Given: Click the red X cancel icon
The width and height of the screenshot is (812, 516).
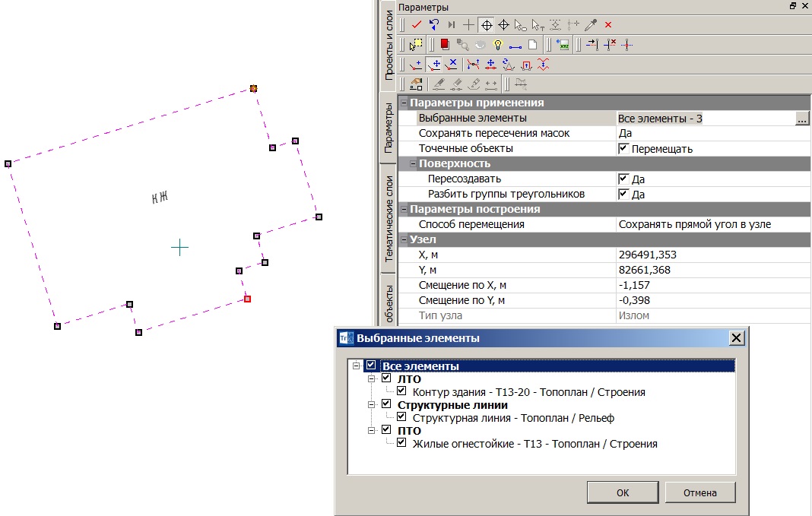Looking at the screenshot, I should pyautogui.click(x=608, y=25).
